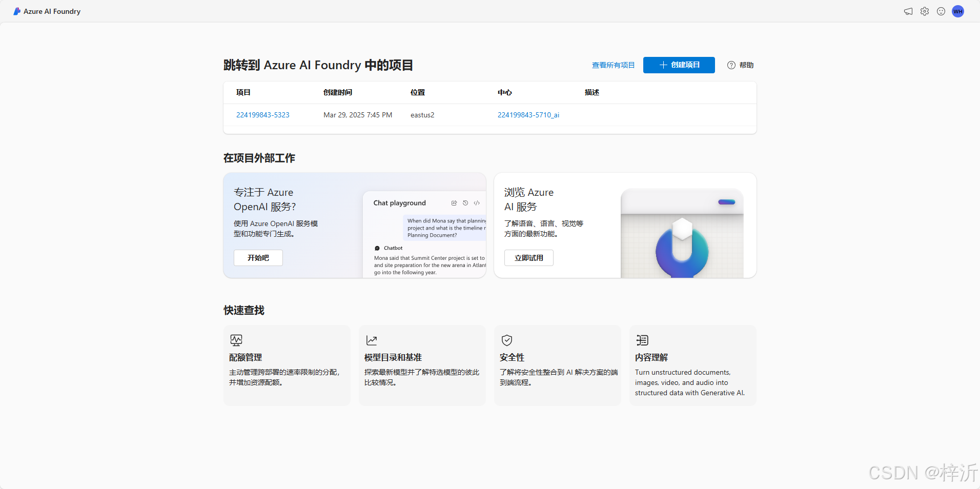The image size is (980, 489).
Task: Click the feedback smiley icon
Action: [x=941, y=11]
